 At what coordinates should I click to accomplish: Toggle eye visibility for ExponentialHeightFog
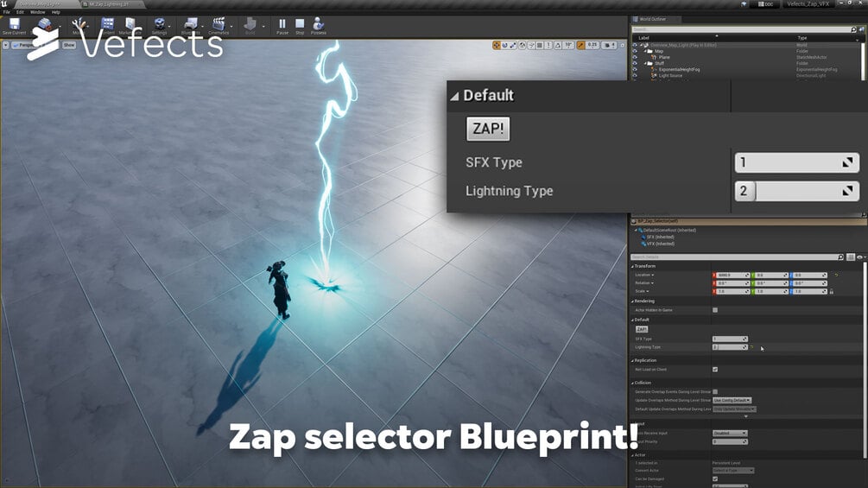pos(635,69)
